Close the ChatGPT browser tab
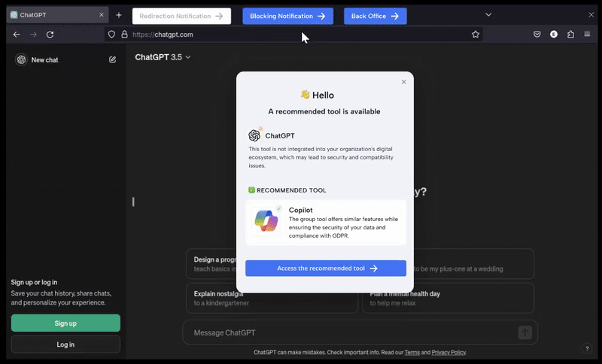This screenshot has width=602, height=364. tap(102, 14)
